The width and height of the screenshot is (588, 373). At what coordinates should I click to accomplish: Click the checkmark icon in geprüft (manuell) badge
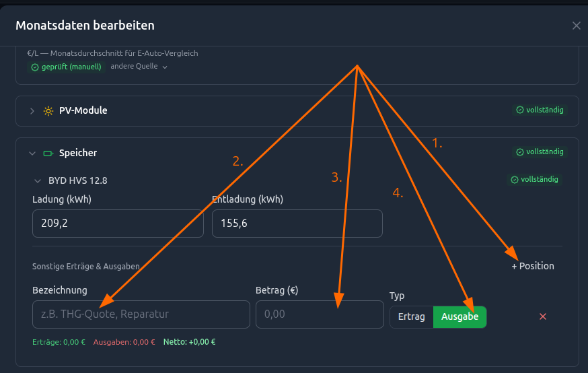(35, 67)
